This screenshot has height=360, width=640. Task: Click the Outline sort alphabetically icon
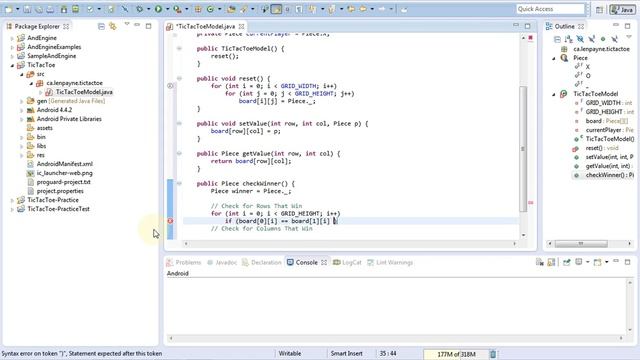569,39
